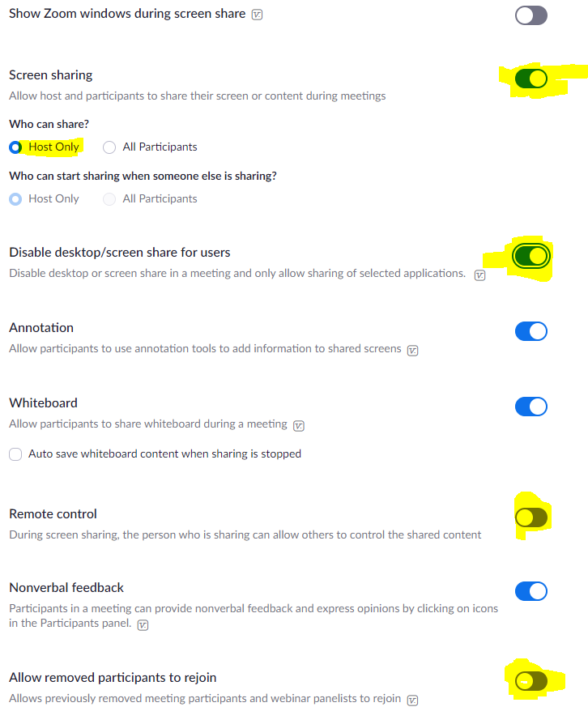Toggle Show Zoom windows during screen share
The image size is (588, 724).
[x=531, y=15]
